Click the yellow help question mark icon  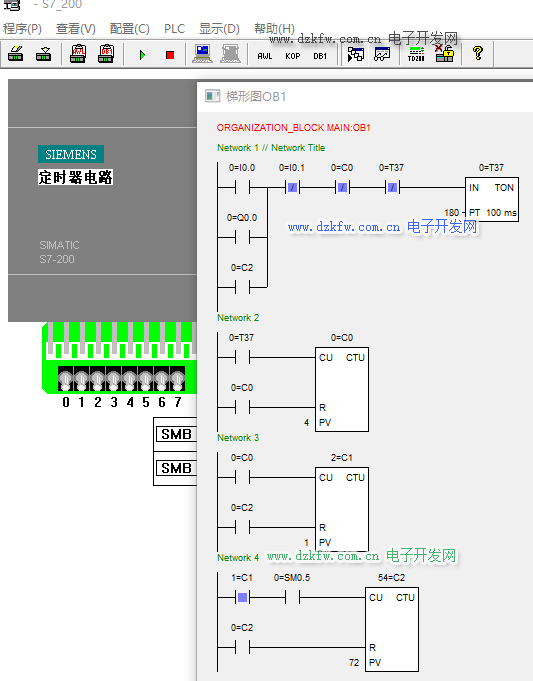[478, 53]
